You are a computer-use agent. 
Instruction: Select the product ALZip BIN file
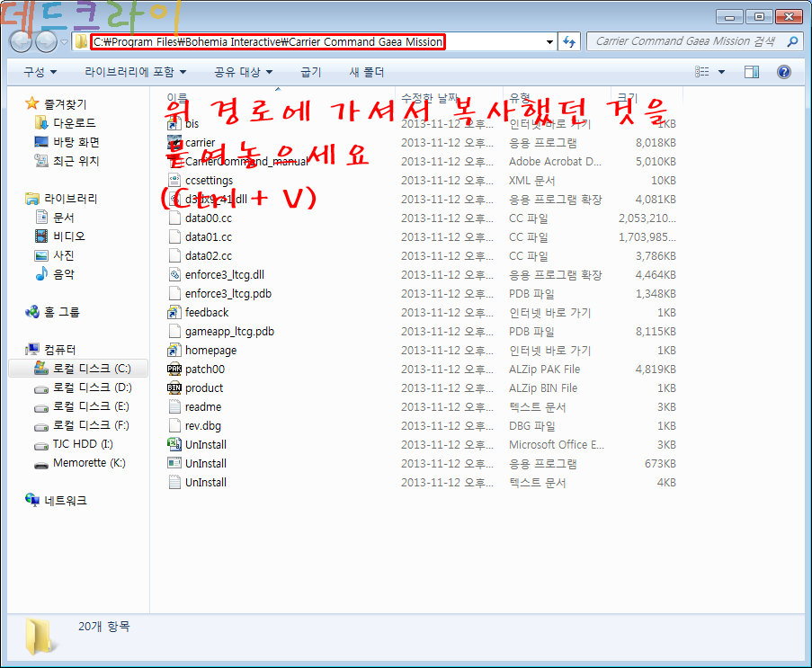[203, 387]
